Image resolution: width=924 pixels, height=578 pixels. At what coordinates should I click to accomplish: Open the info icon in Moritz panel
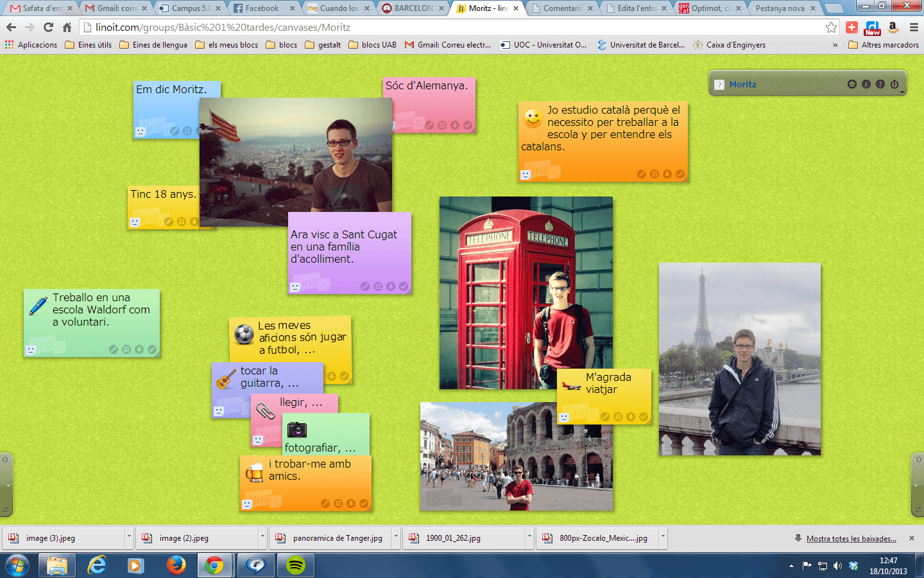pos(866,84)
